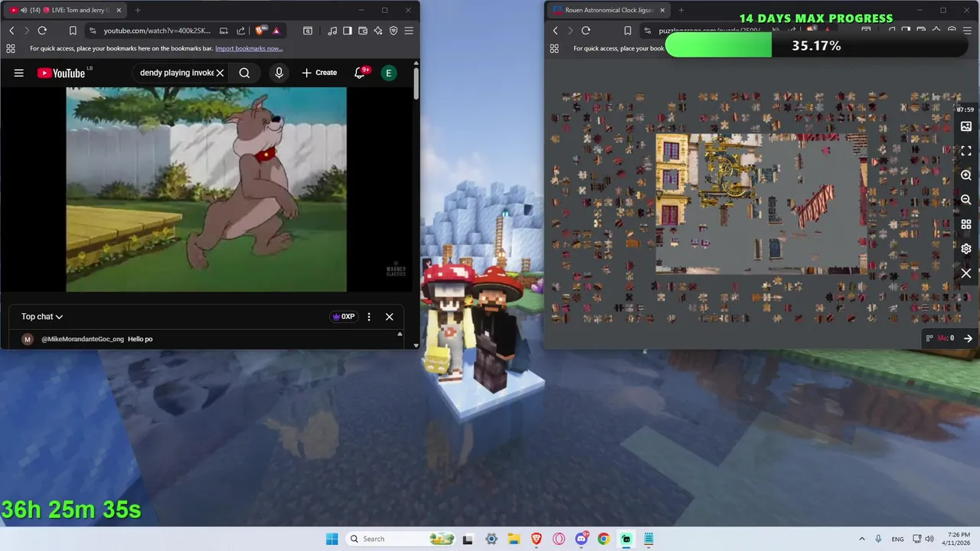Run the YouTube search magnifier button

(x=244, y=73)
